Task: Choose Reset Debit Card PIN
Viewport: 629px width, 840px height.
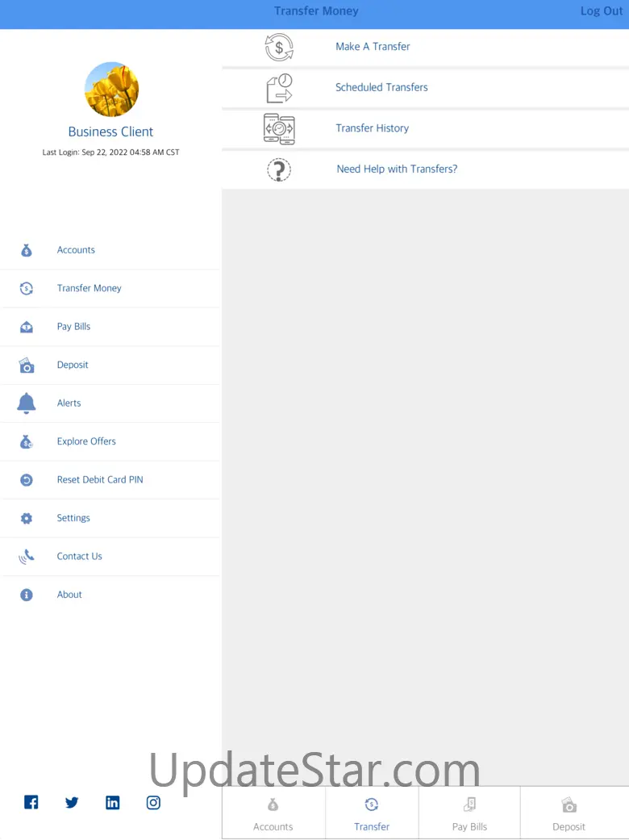Action: click(x=110, y=480)
